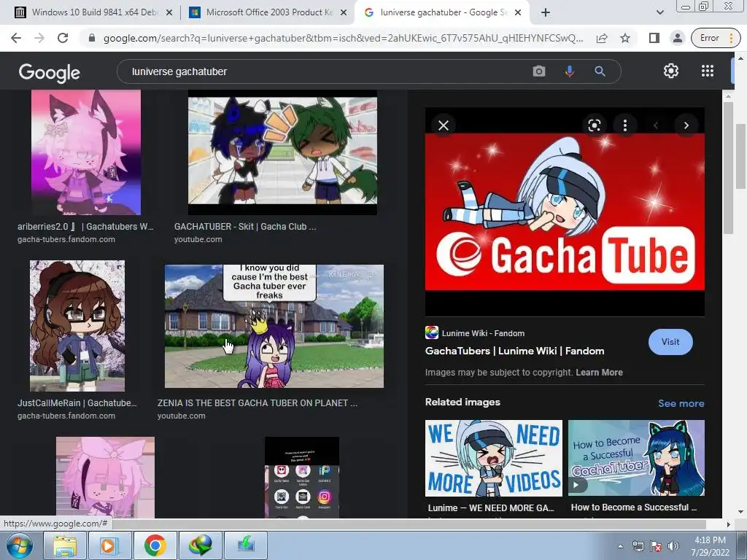The image size is (747, 560).
Task: Open Internet Download Manager taskbar icon
Action: (x=200, y=545)
